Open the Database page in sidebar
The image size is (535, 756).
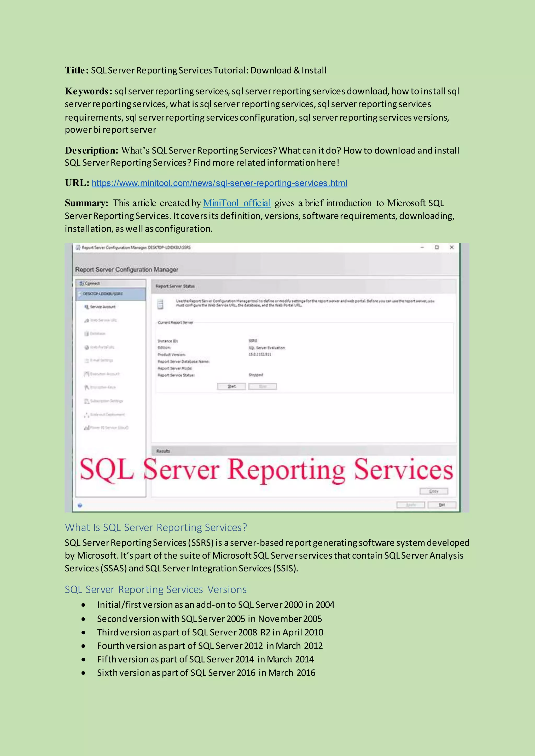tap(97, 334)
